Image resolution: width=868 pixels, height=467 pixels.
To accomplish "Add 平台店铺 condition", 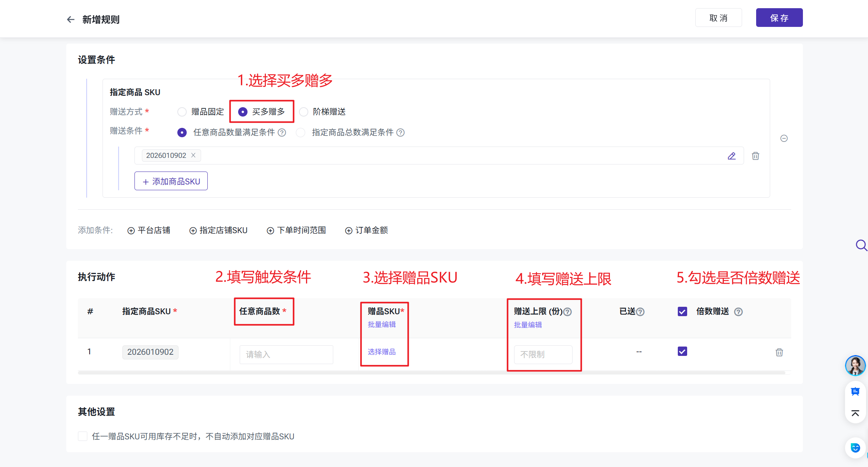I will pos(149,230).
